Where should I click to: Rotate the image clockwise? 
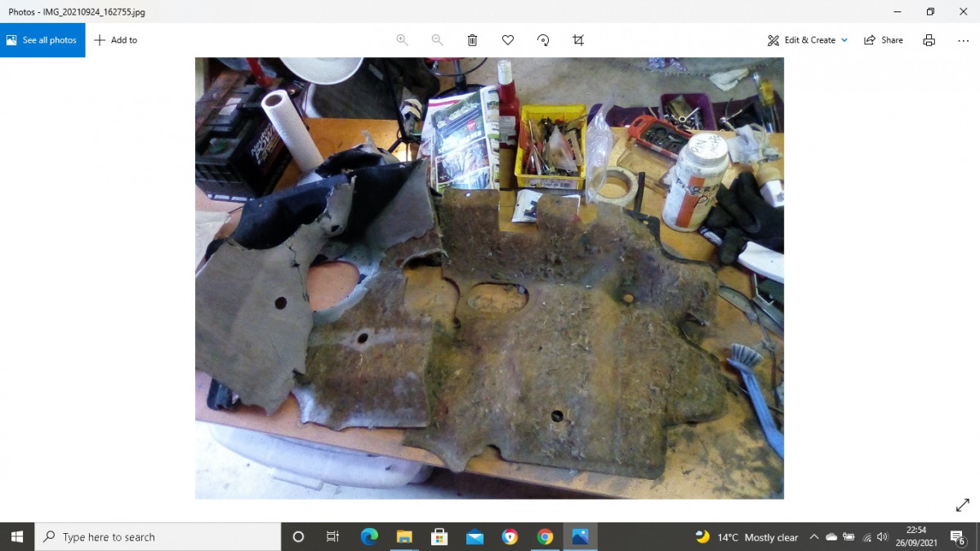pyautogui.click(x=542, y=39)
